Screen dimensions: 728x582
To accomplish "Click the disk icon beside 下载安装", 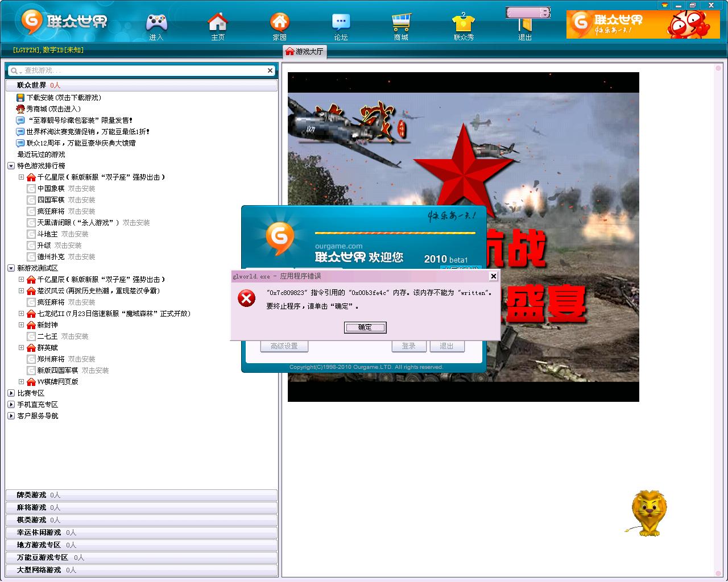I will pyautogui.click(x=20, y=98).
